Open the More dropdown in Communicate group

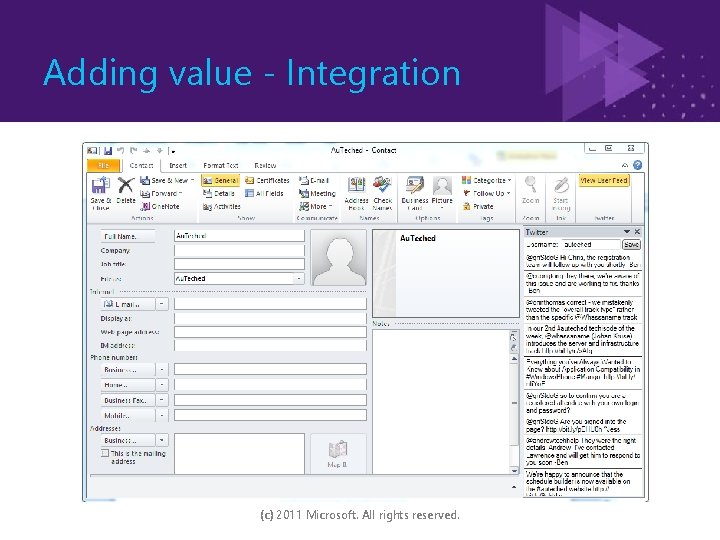[316, 207]
